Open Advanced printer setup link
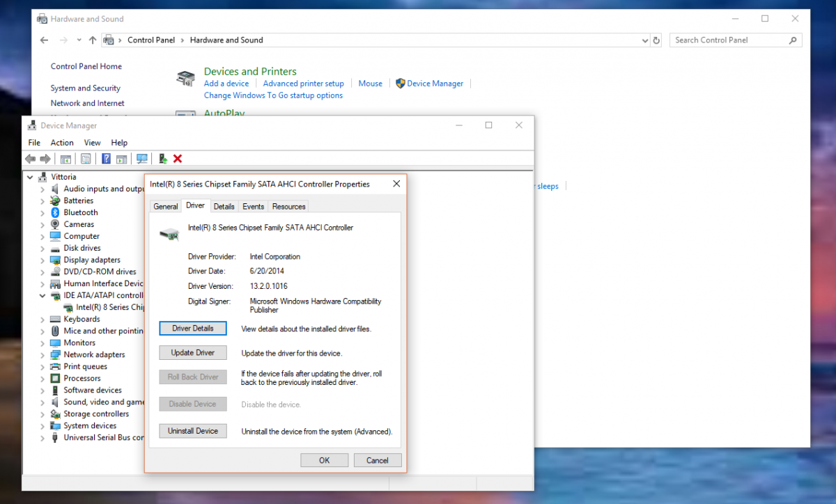 304,84
